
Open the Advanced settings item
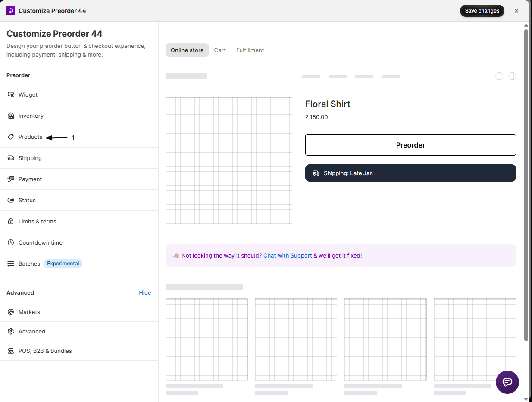pyautogui.click(x=79, y=331)
